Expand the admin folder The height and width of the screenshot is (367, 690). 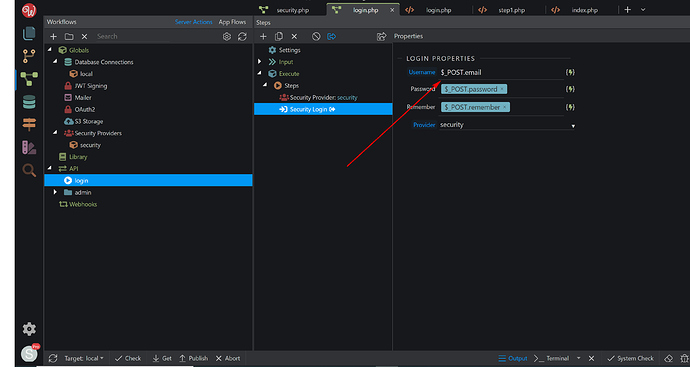point(55,192)
